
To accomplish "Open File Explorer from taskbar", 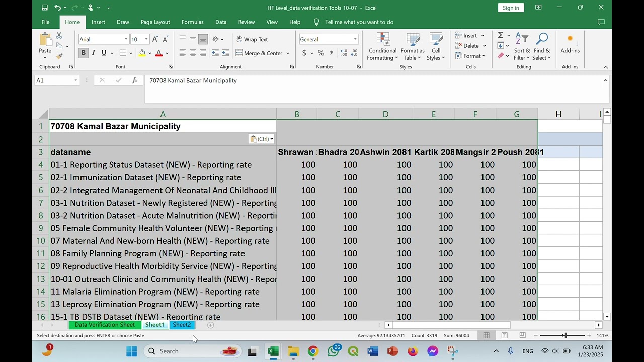I will point(293,351).
